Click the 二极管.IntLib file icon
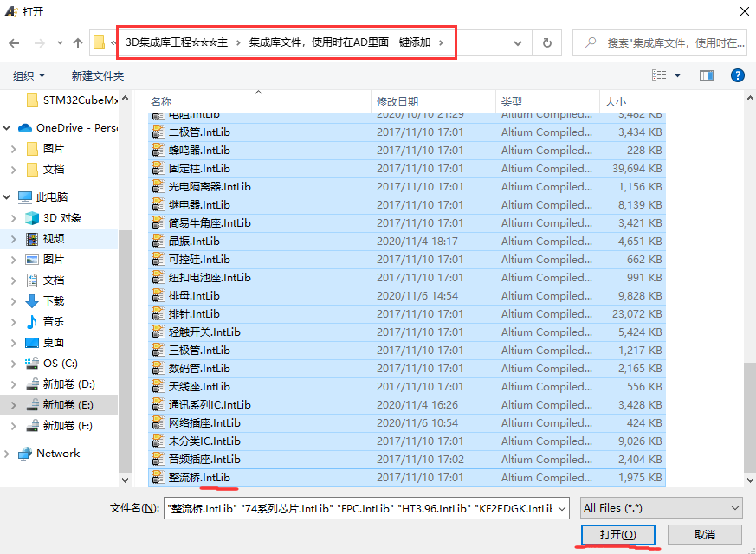The width and height of the screenshot is (756, 554). pos(158,132)
